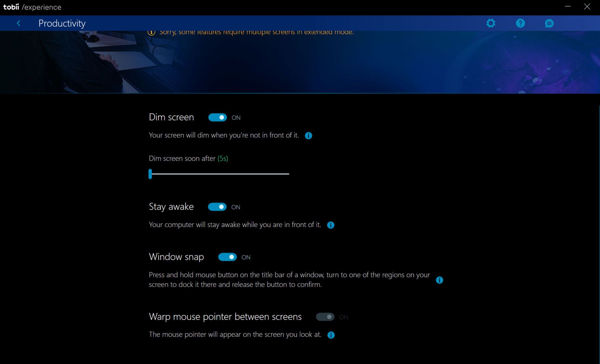600x364 pixels.
Task: Go back using the left chevron
Action: pos(19,23)
